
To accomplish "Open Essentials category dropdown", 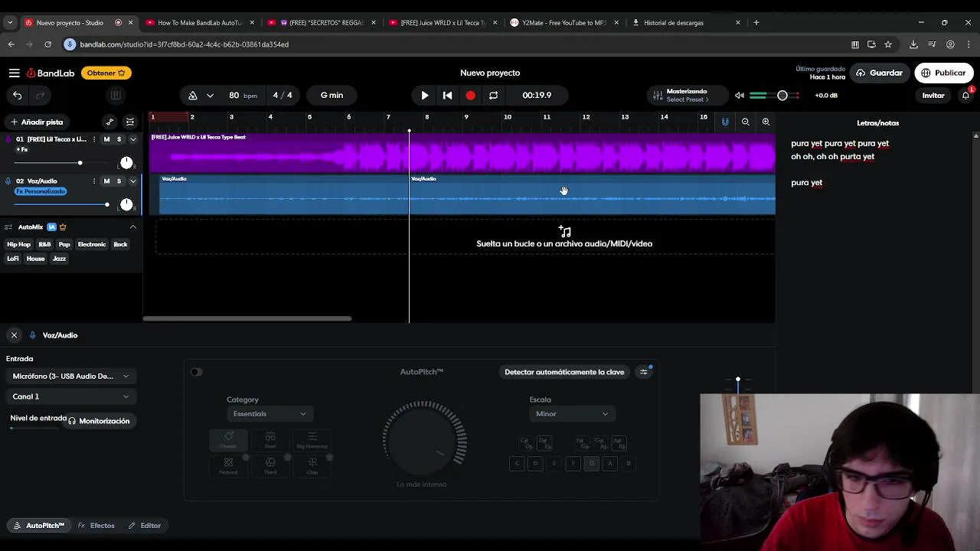I will [269, 414].
